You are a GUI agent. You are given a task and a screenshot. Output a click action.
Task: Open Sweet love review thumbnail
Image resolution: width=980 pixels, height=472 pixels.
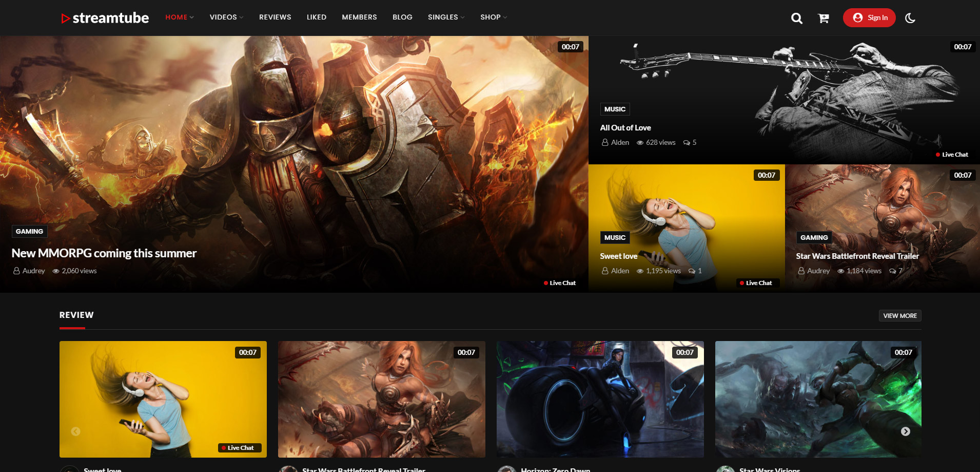coord(163,399)
